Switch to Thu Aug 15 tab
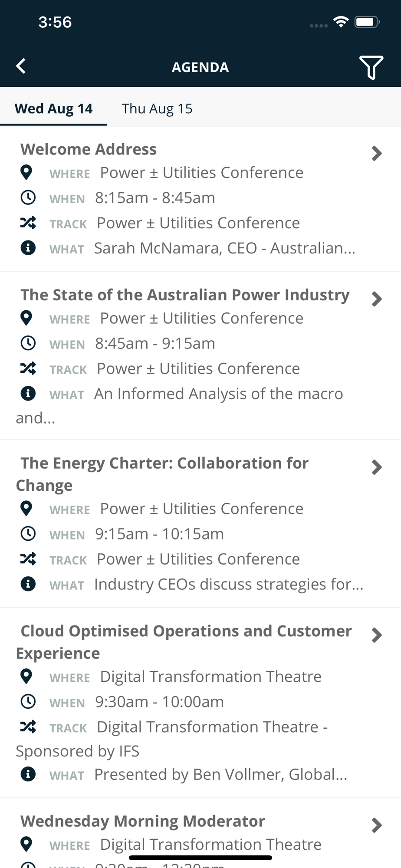This screenshot has width=401, height=868. (157, 108)
